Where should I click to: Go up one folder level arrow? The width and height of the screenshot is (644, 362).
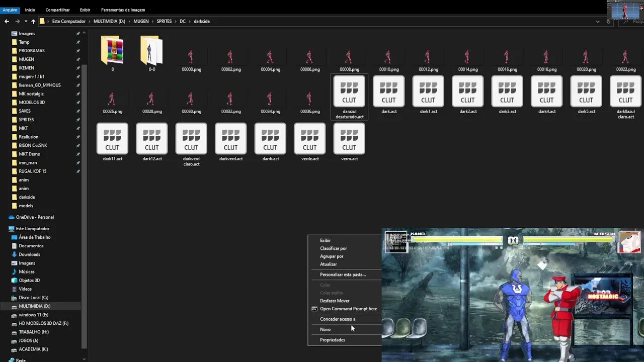(33, 22)
